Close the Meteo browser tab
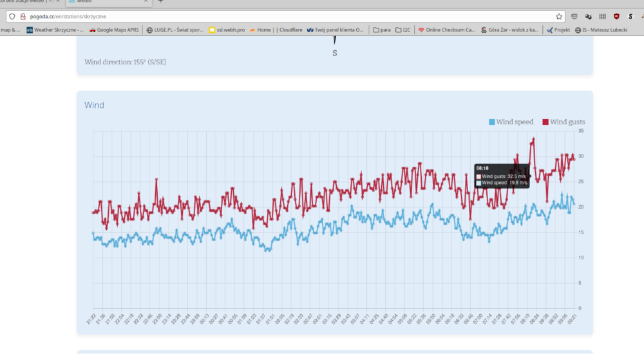Screen dimensions: 644x356 tap(147, 1)
